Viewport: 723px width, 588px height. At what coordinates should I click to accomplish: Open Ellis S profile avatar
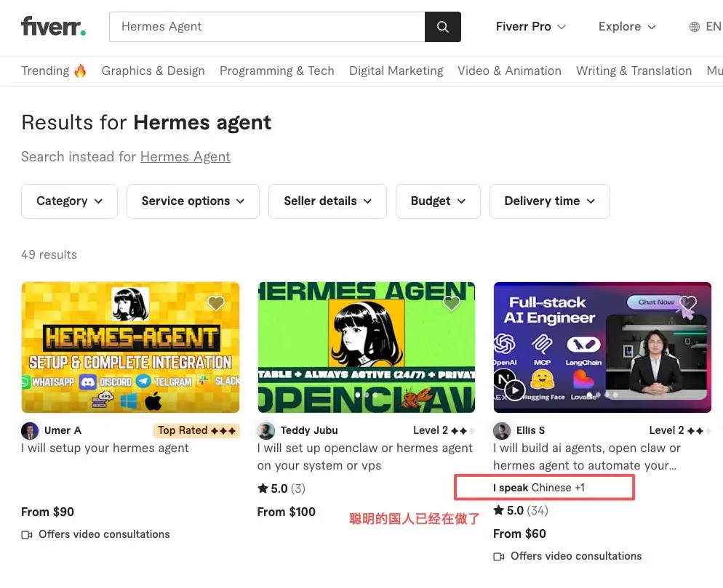tap(502, 431)
